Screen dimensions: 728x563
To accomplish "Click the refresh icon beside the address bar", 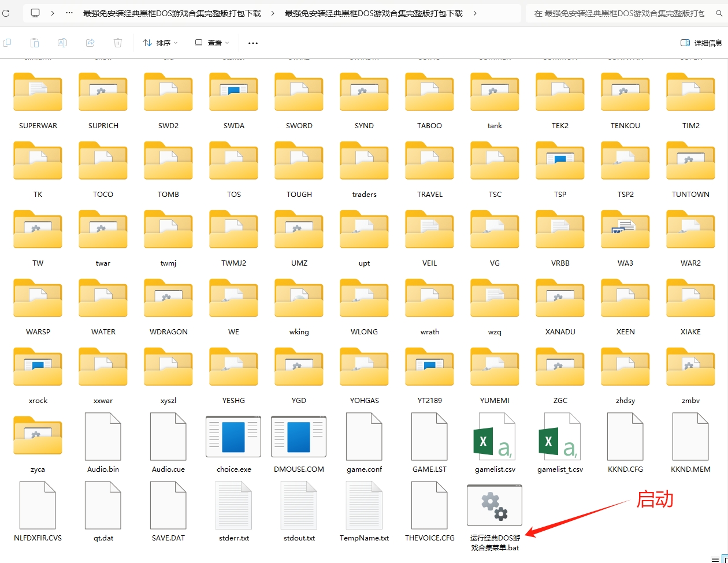I will [x=5, y=13].
